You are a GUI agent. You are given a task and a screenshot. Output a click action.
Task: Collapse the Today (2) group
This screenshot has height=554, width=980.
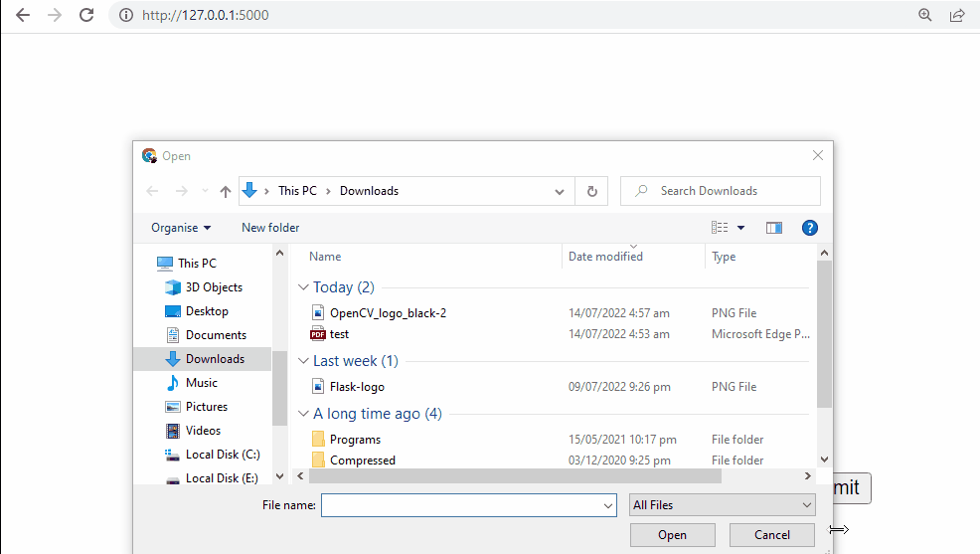(x=304, y=287)
